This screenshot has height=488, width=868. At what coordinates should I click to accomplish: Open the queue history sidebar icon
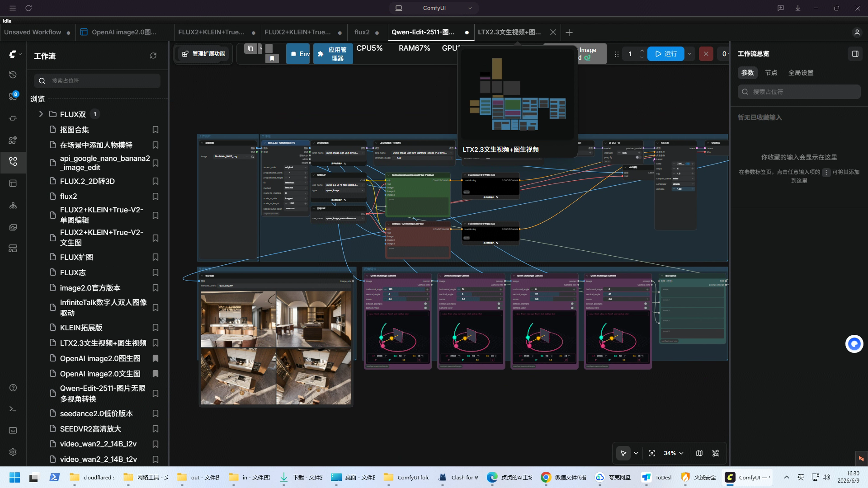pos(13,75)
